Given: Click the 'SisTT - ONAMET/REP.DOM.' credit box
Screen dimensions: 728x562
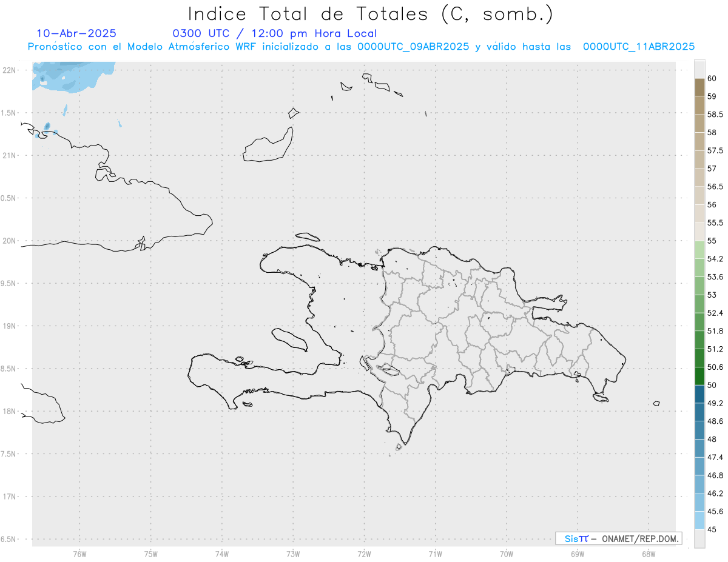Looking at the screenshot, I should [618, 538].
